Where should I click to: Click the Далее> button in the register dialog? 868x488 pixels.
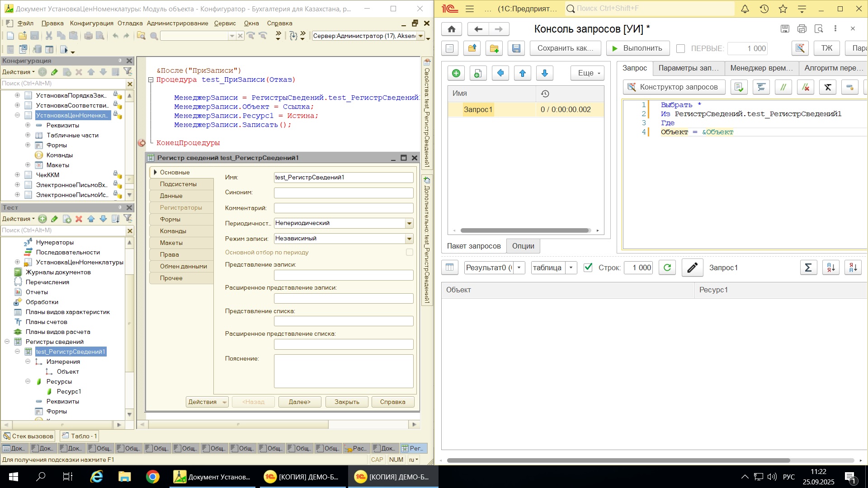tap(299, 402)
